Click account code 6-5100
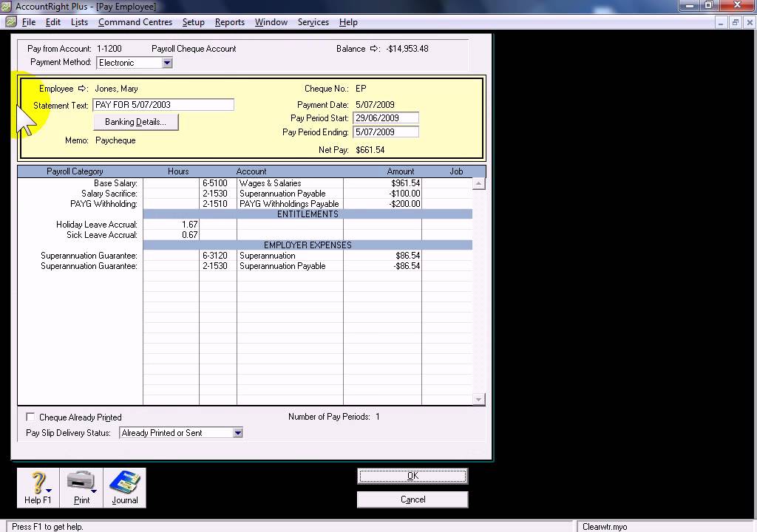 tap(215, 183)
